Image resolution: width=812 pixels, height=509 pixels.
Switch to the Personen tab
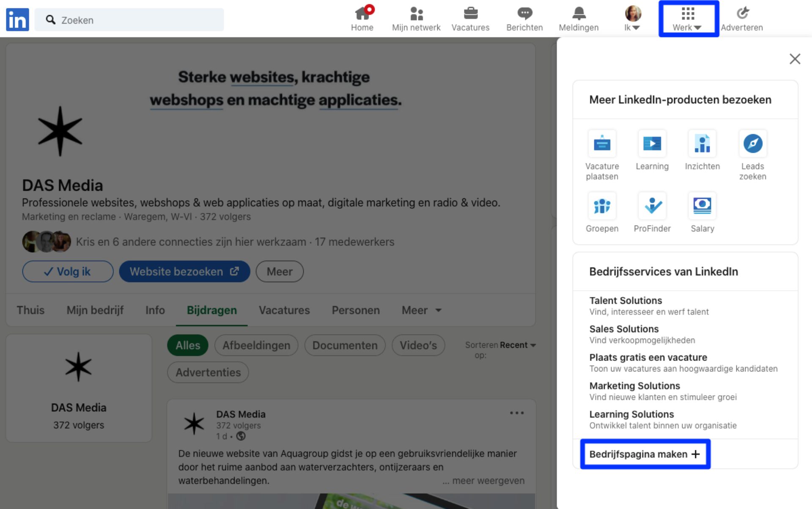pyautogui.click(x=356, y=310)
